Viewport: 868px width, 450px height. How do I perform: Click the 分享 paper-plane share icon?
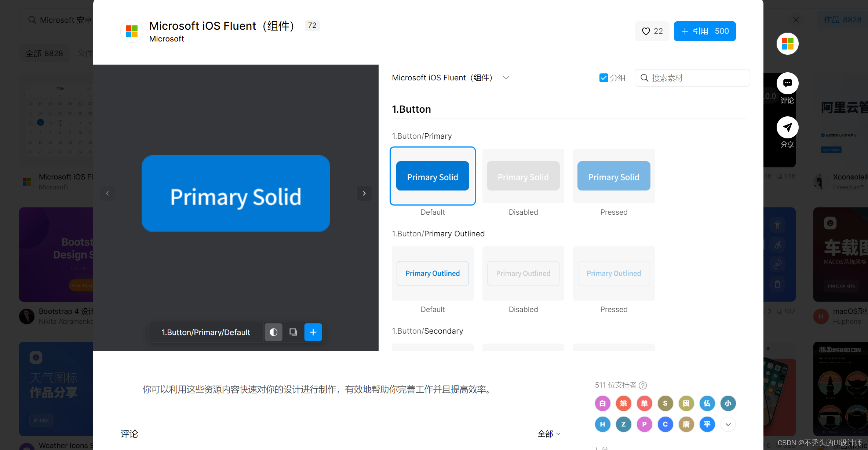point(788,127)
